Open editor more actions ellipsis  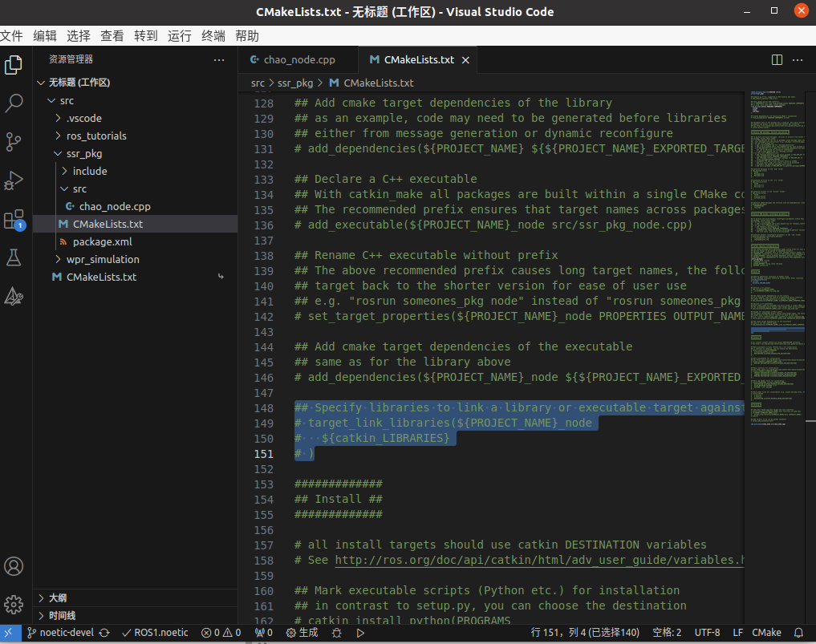[x=798, y=60]
